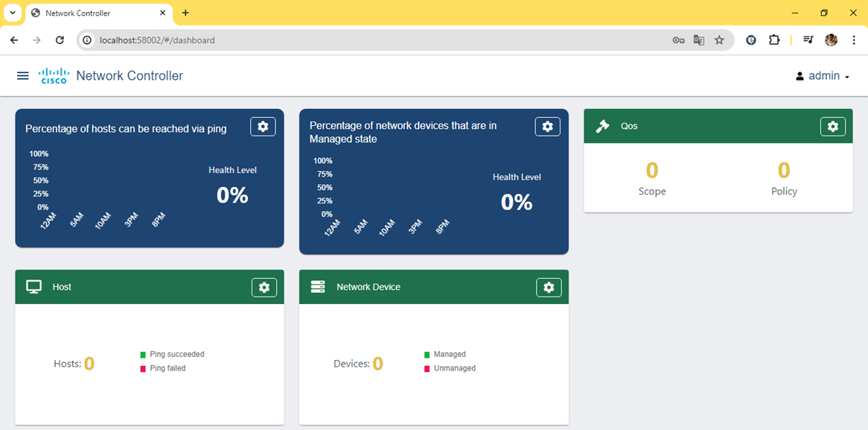Viewport: 868px width, 430px height.
Task: Click the address bar URL field
Action: point(372,40)
